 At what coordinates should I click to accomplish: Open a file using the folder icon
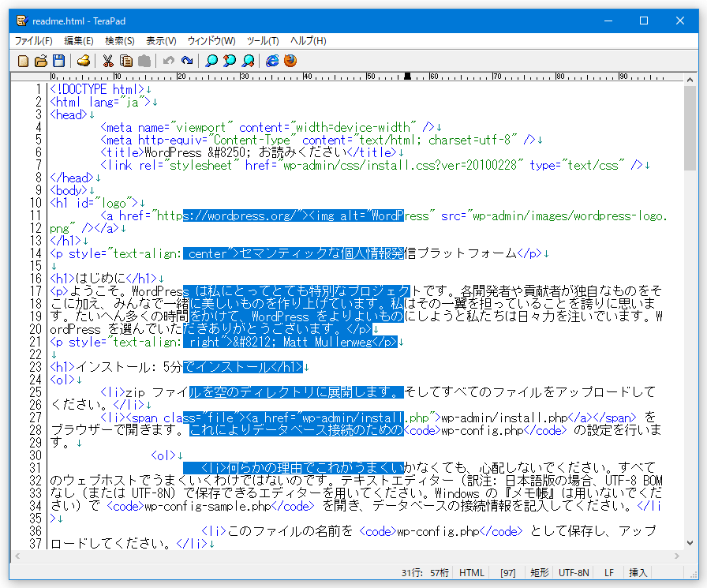click(x=41, y=61)
